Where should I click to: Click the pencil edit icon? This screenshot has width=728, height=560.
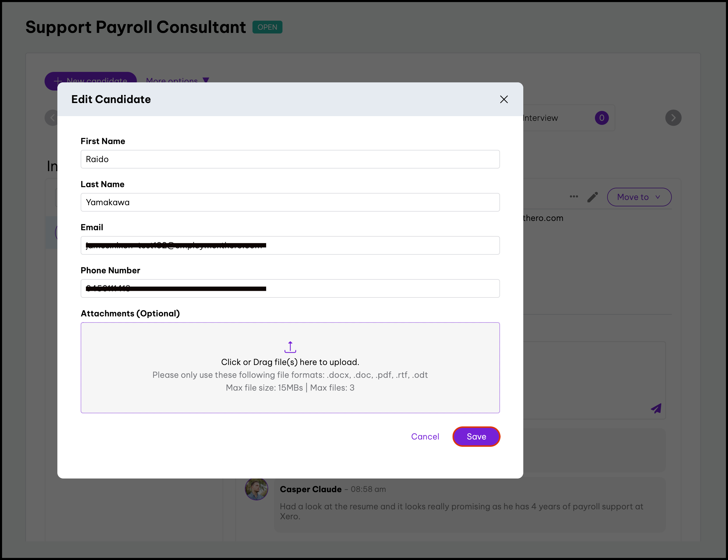[x=592, y=197]
